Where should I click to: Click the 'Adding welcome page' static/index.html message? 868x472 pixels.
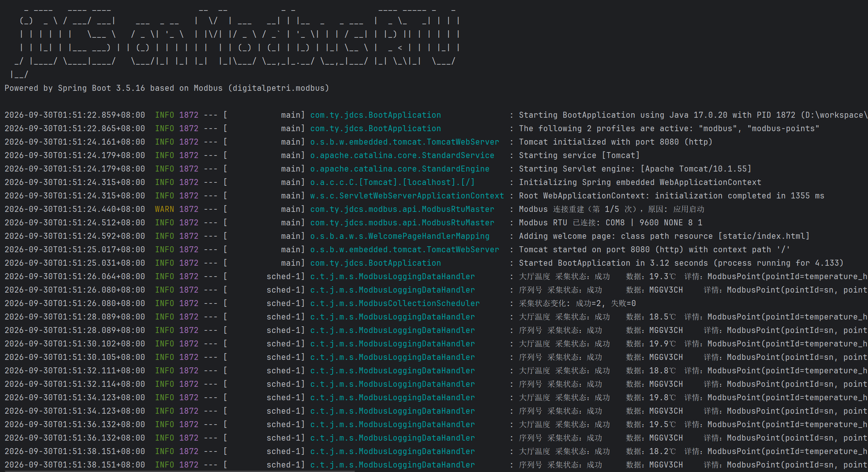click(664, 236)
